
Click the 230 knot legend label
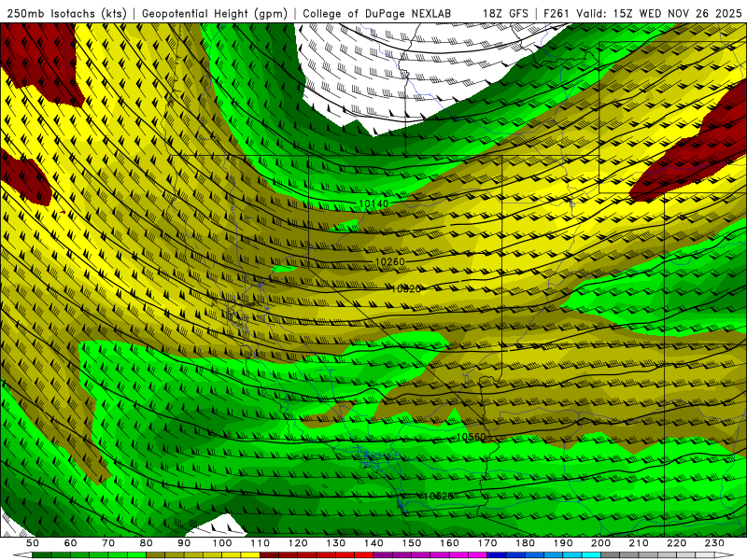[714, 543]
